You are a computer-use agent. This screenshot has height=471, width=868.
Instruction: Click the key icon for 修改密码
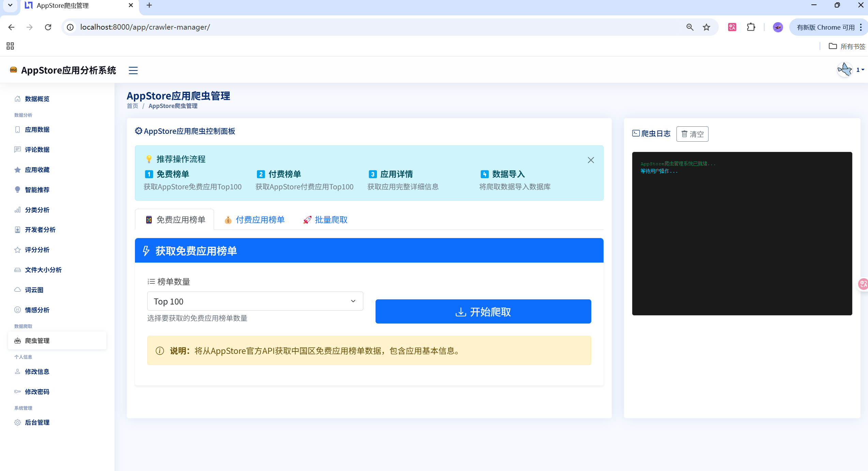(x=17, y=392)
